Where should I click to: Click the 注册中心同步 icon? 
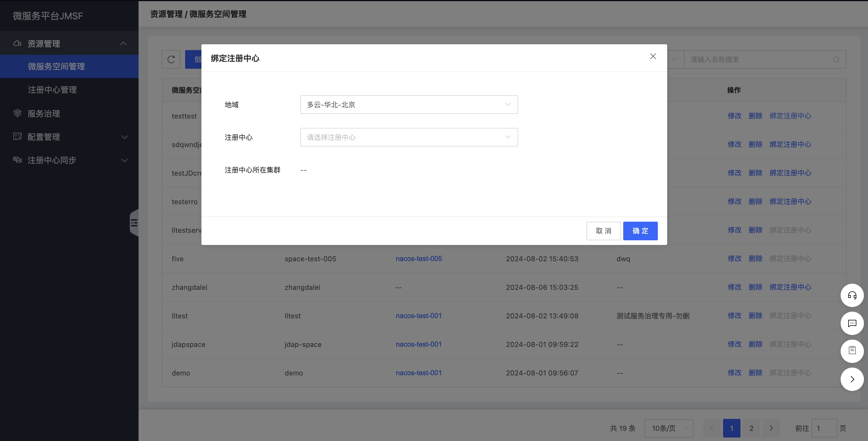pyautogui.click(x=17, y=160)
